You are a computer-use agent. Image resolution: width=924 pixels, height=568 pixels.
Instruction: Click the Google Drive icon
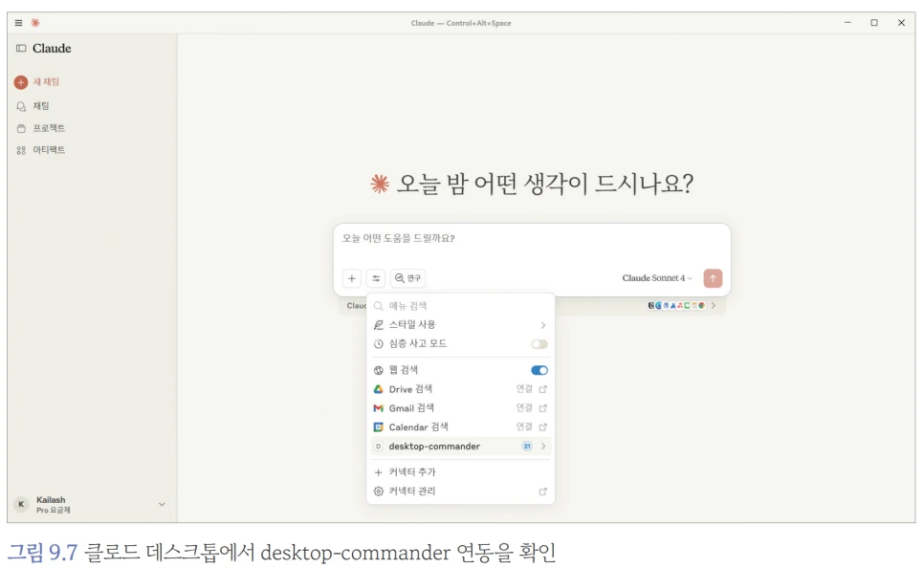point(379,389)
